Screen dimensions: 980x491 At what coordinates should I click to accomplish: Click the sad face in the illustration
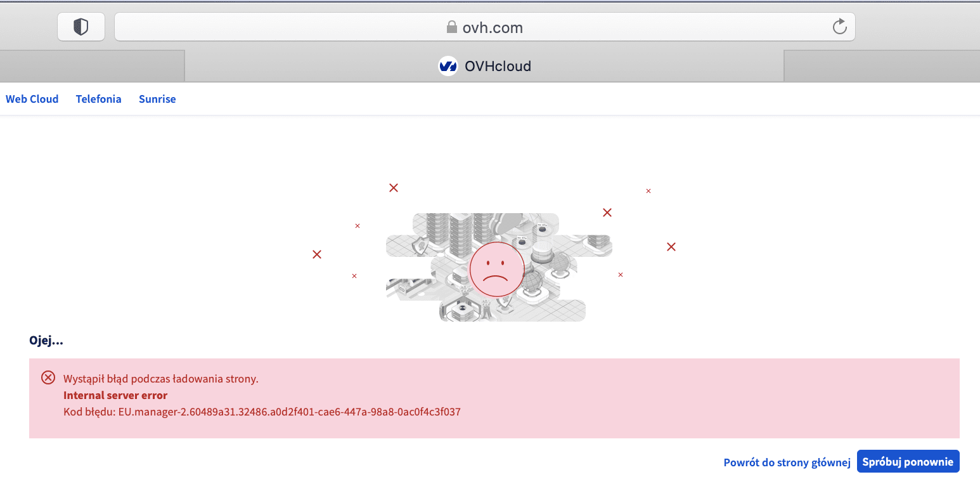[497, 270]
